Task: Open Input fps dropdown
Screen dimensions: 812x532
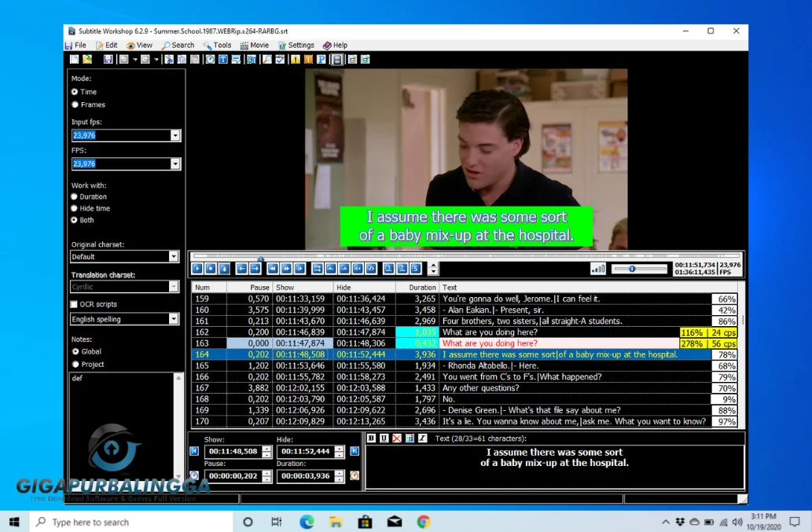Action: tap(175, 136)
